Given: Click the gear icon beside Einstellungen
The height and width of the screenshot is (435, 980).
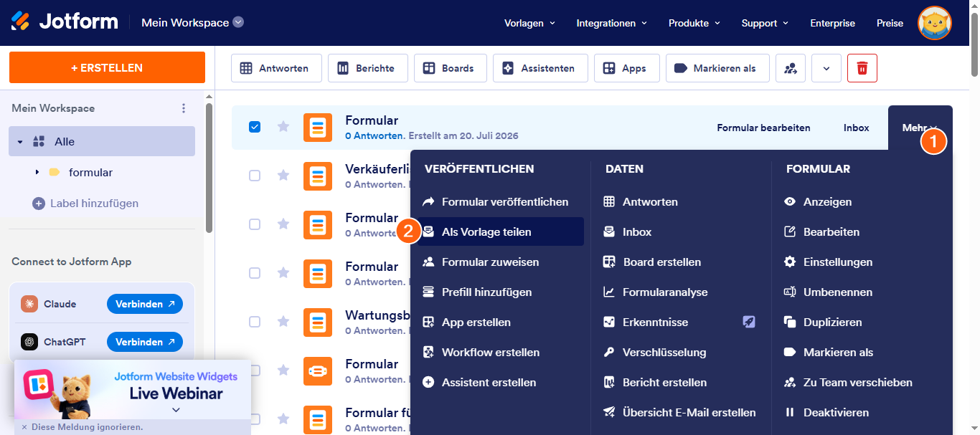Looking at the screenshot, I should 790,262.
